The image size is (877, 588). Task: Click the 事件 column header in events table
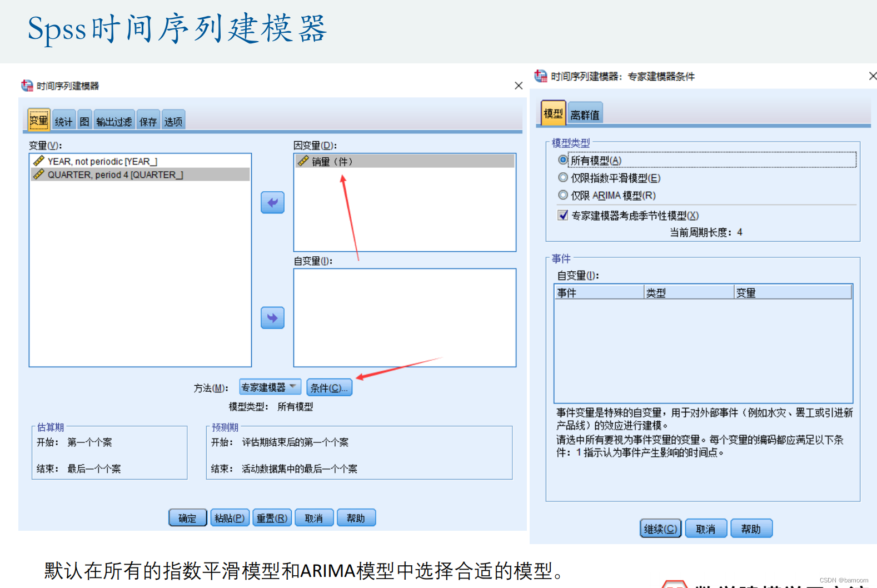pyautogui.click(x=599, y=292)
